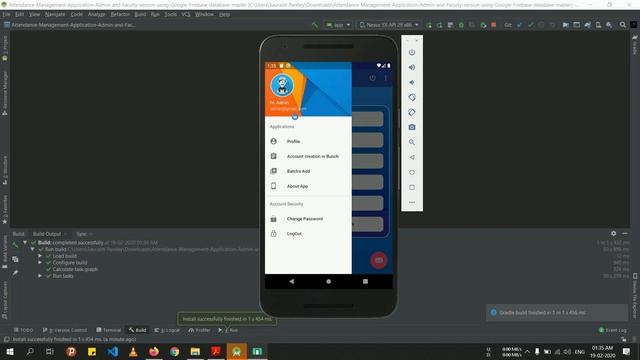Open the Run tool window

tap(228, 330)
